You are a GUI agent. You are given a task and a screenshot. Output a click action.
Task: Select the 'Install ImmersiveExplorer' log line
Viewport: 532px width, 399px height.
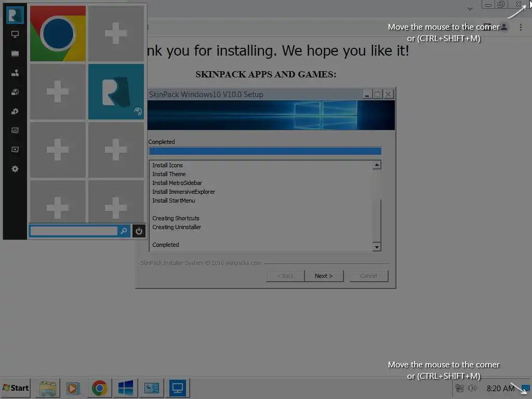point(183,192)
